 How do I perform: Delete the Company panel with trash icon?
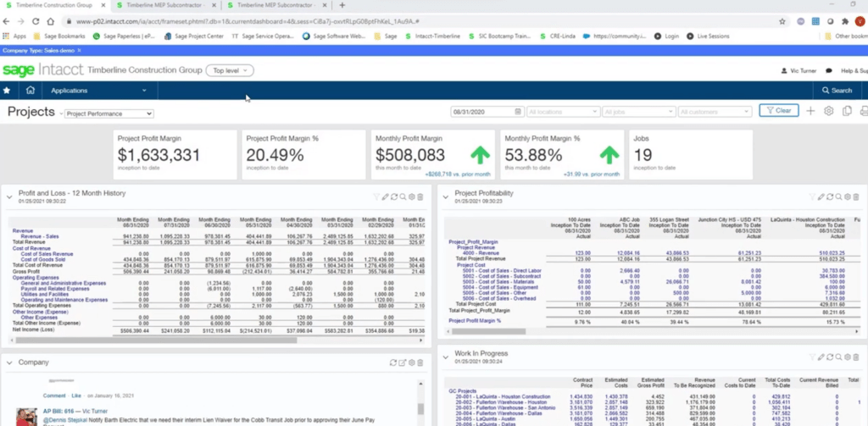pos(420,363)
